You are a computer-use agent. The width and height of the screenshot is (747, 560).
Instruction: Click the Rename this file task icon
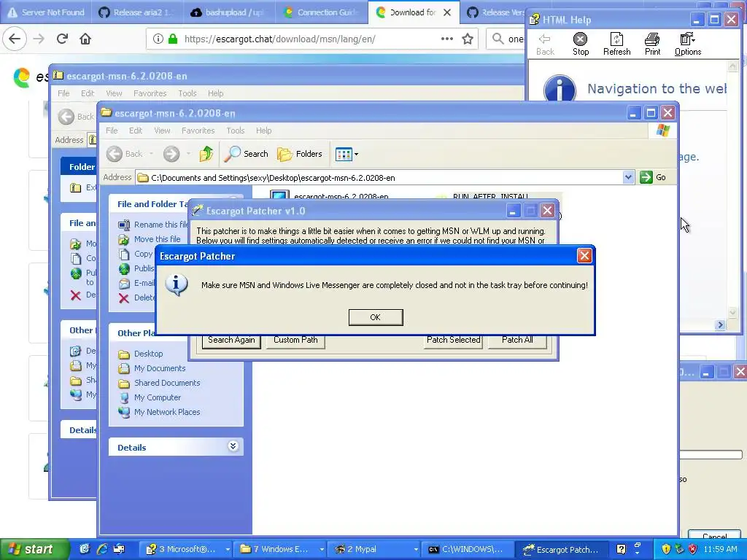(124, 225)
